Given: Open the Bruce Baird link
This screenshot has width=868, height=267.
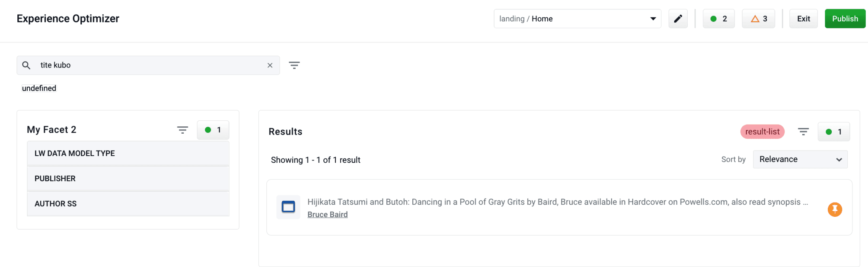Looking at the screenshot, I should click(x=327, y=214).
